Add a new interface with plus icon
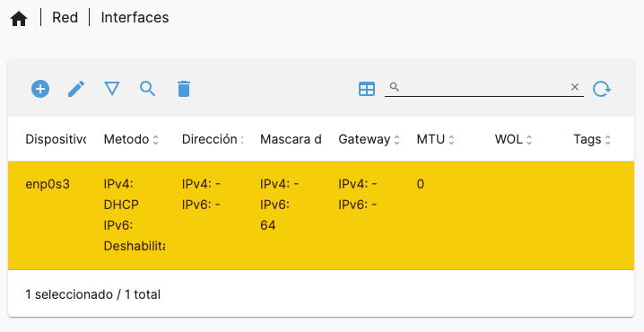 pos(40,89)
